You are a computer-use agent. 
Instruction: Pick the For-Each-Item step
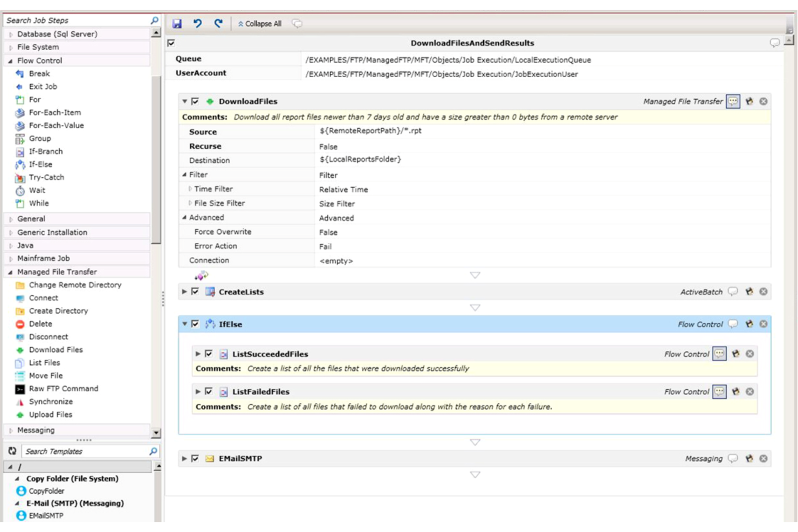(54, 112)
